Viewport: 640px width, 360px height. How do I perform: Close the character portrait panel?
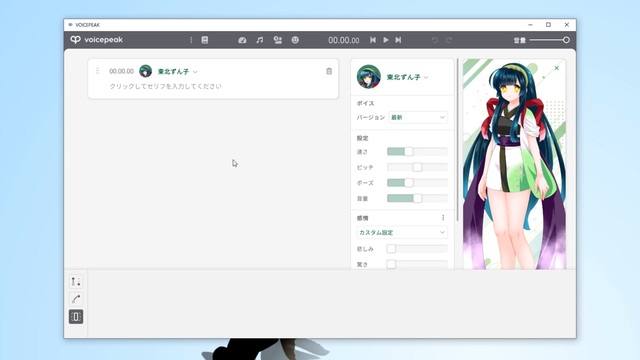point(557,68)
